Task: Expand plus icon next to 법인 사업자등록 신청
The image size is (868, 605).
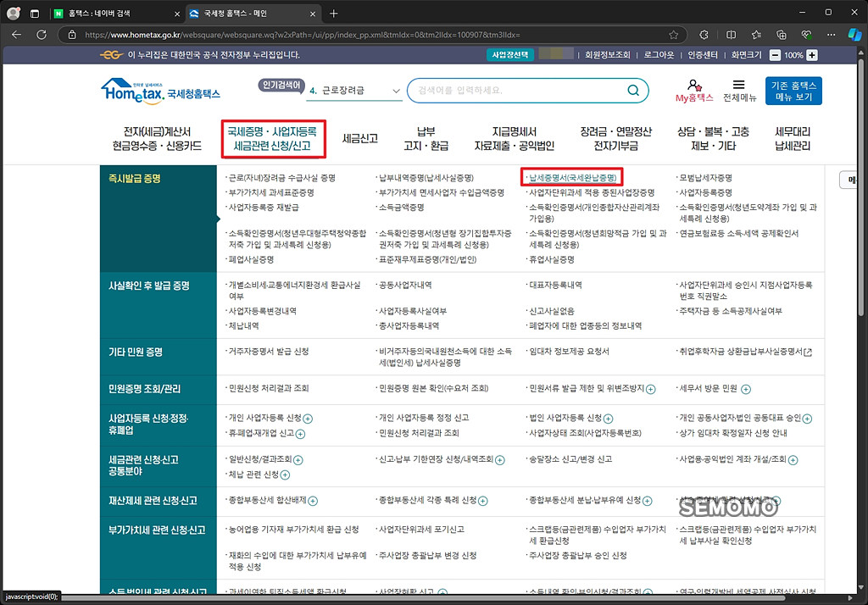Action: point(608,419)
